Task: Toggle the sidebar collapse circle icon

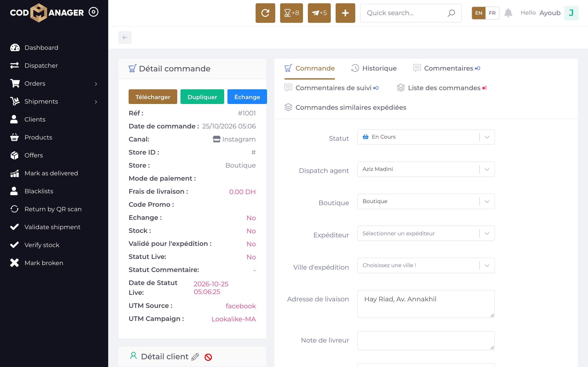Action: pyautogui.click(x=94, y=12)
